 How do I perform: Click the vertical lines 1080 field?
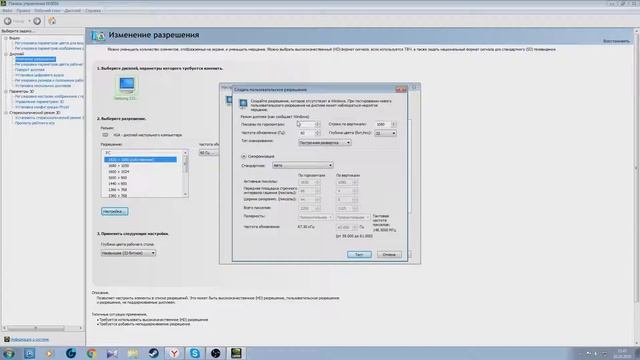[383, 124]
